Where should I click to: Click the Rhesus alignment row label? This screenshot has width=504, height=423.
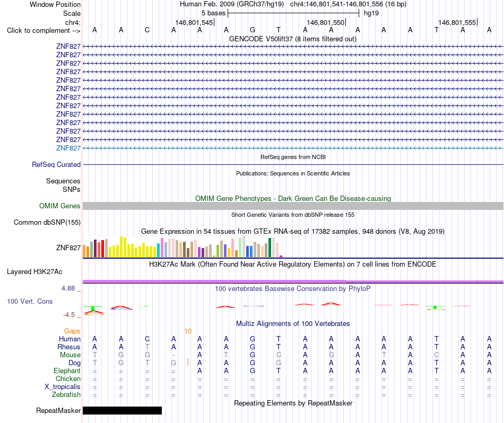[x=69, y=347]
